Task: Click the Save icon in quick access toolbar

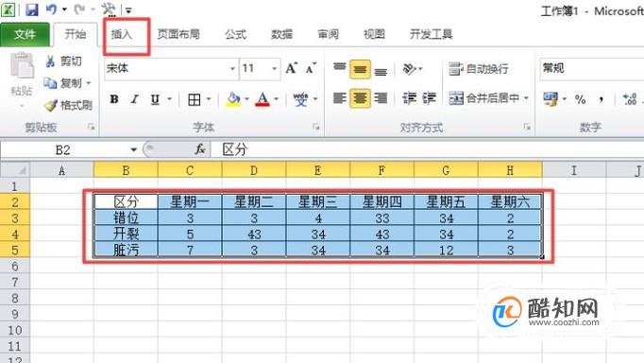Action: [x=31, y=9]
